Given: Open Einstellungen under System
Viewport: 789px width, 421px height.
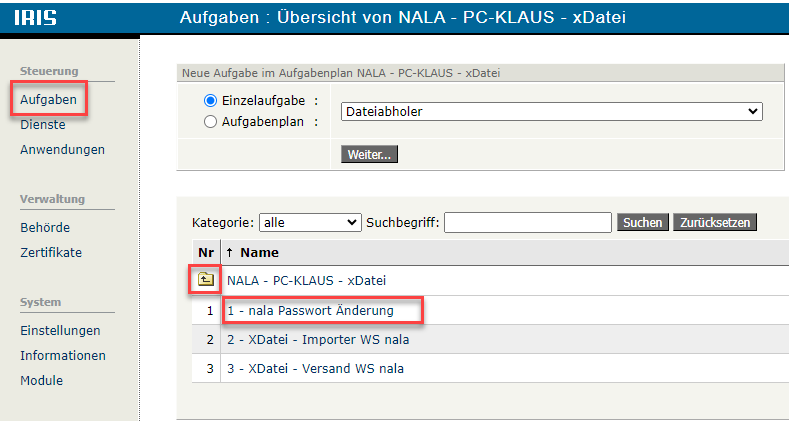Looking at the screenshot, I should pyautogui.click(x=60, y=331).
